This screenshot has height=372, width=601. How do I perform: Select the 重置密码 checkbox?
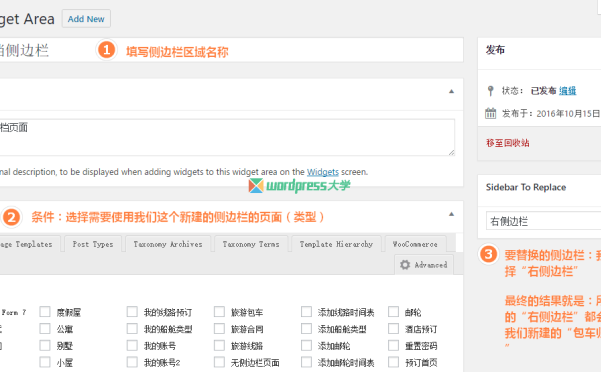tap(394, 346)
